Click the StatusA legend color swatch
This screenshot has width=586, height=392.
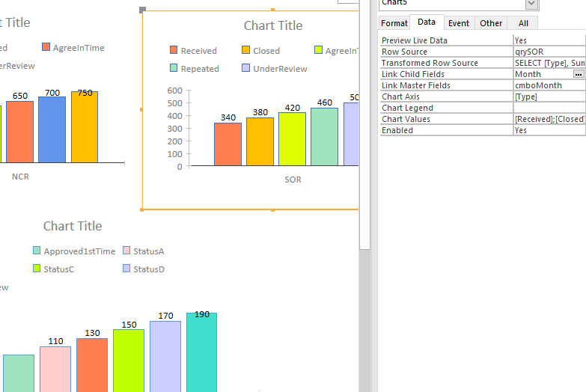[x=126, y=250]
